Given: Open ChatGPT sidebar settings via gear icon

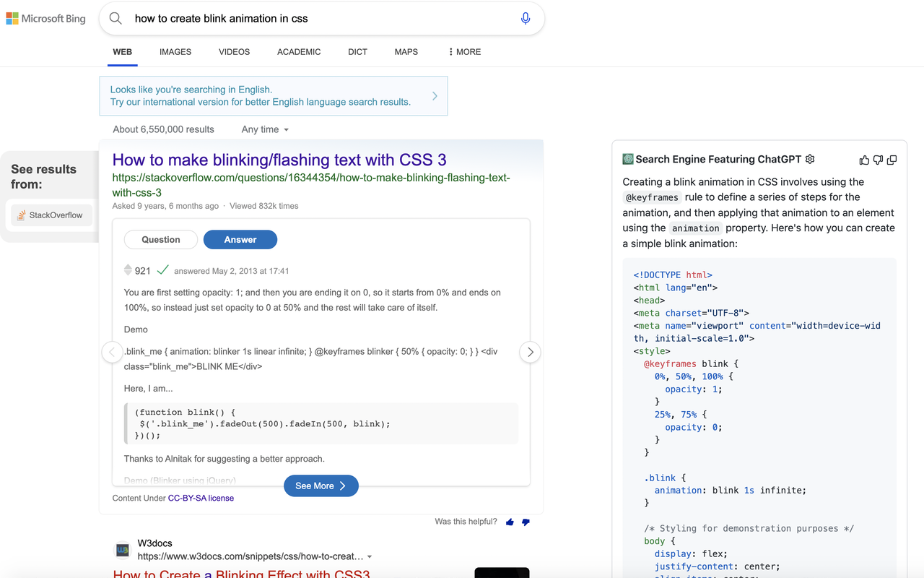Looking at the screenshot, I should point(809,159).
